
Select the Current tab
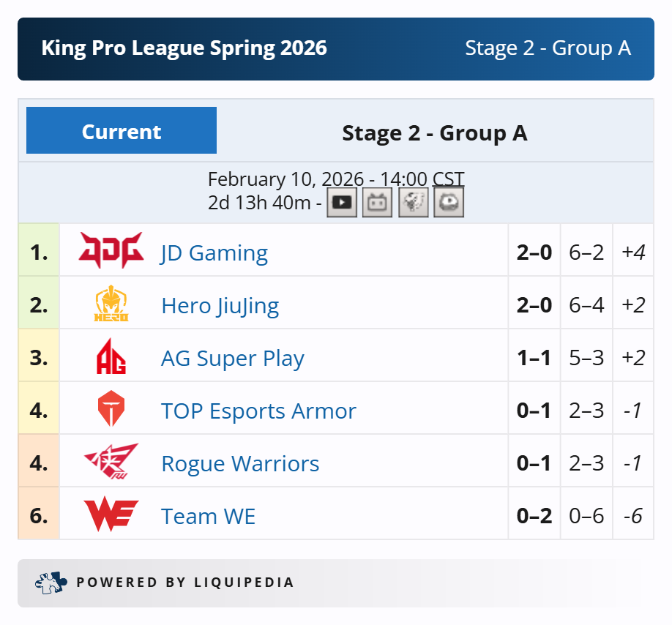(122, 130)
